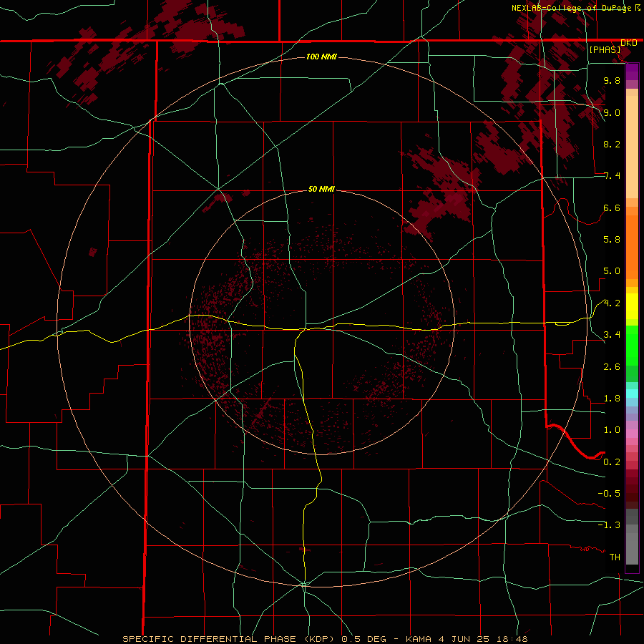Click the 5.0 value on the color scale
The width and height of the screenshot is (644, 644).
[612, 271]
